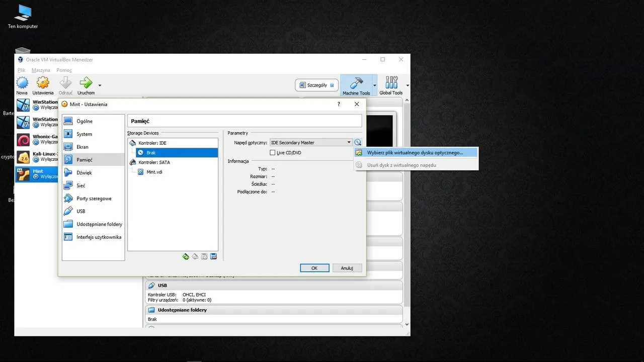This screenshot has width=644, height=362.
Task: Click USB section header in details
Action: [274, 286]
